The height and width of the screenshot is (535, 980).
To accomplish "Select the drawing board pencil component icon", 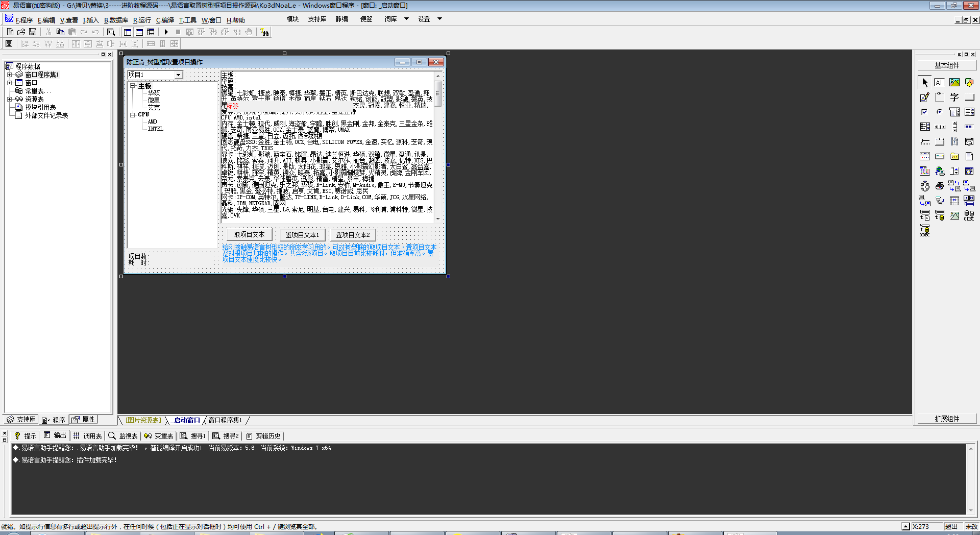I will tap(925, 97).
